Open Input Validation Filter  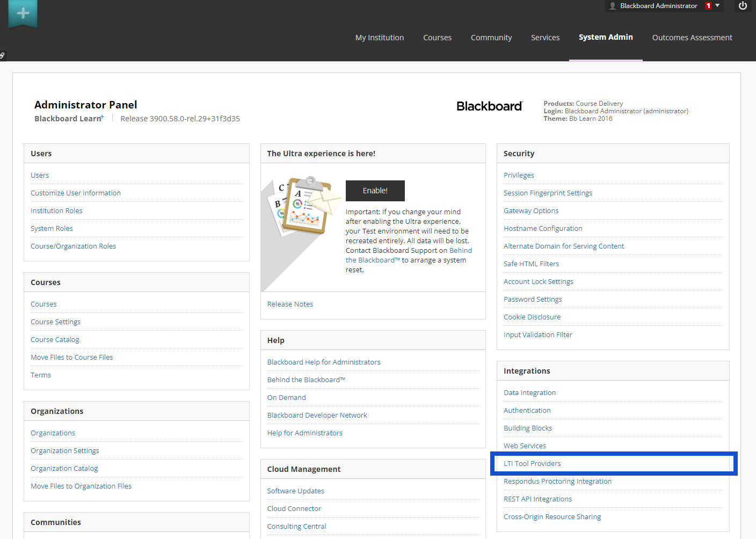538,335
